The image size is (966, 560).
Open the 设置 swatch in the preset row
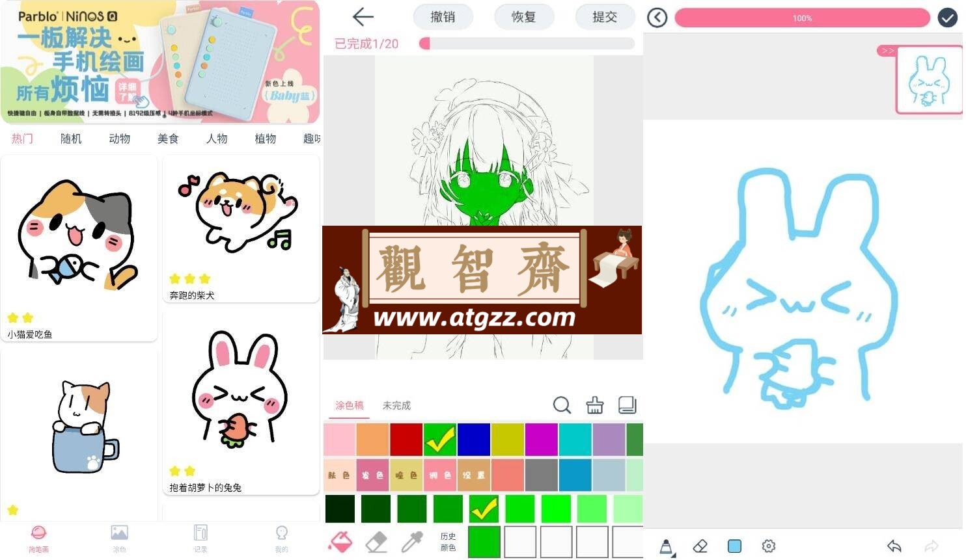point(474,475)
